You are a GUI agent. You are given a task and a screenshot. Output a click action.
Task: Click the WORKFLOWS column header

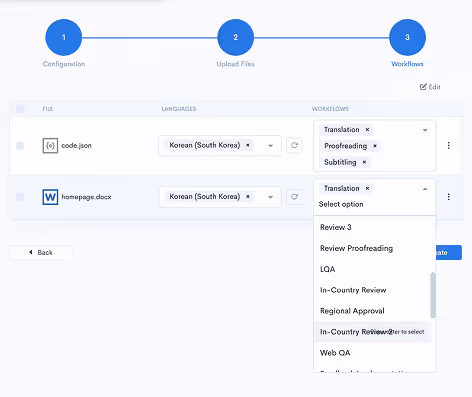[330, 109]
